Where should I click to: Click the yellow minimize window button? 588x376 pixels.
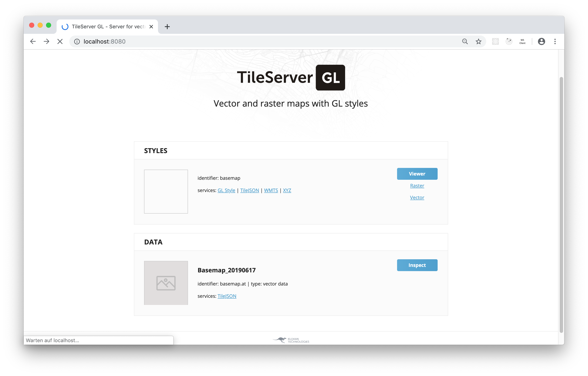[x=40, y=25]
